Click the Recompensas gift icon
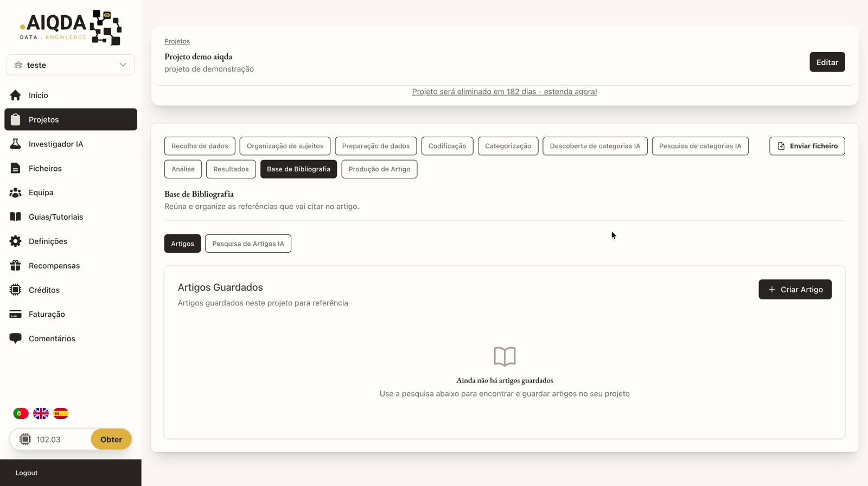The image size is (868, 486). tap(15, 266)
